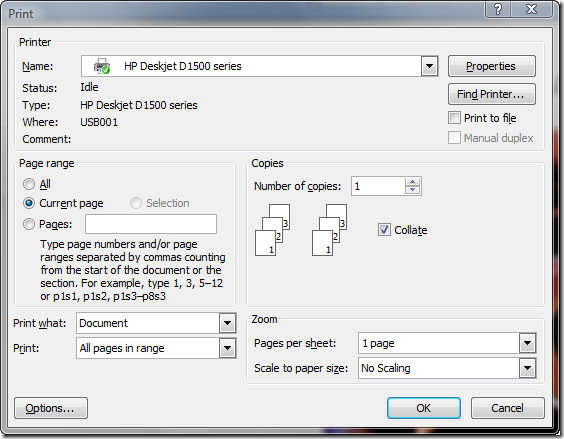Expand the Scale to paper size dropdown arrow
The image size is (564, 439).
click(x=527, y=368)
